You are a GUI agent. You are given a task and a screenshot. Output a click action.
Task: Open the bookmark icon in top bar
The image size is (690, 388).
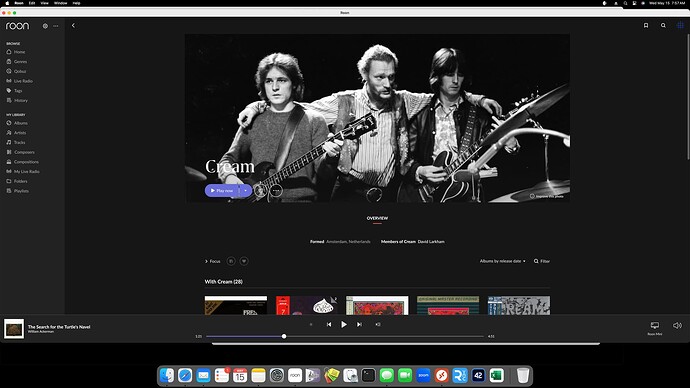point(646,26)
